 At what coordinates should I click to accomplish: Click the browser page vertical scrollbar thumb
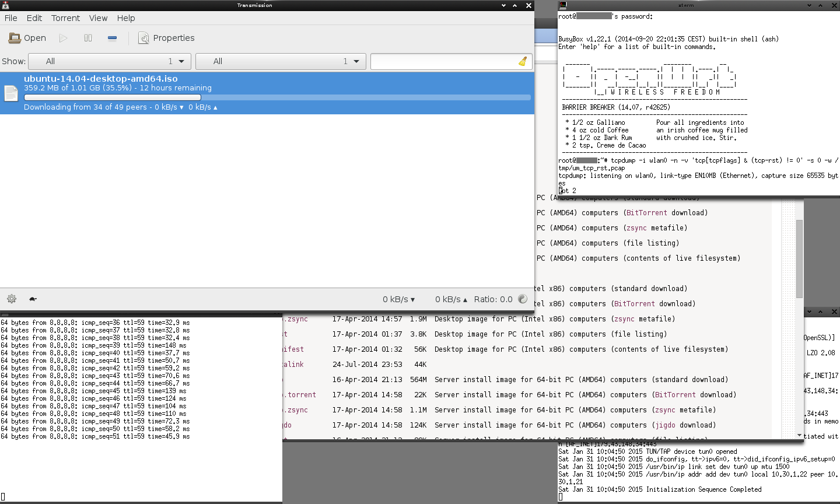pos(799,259)
